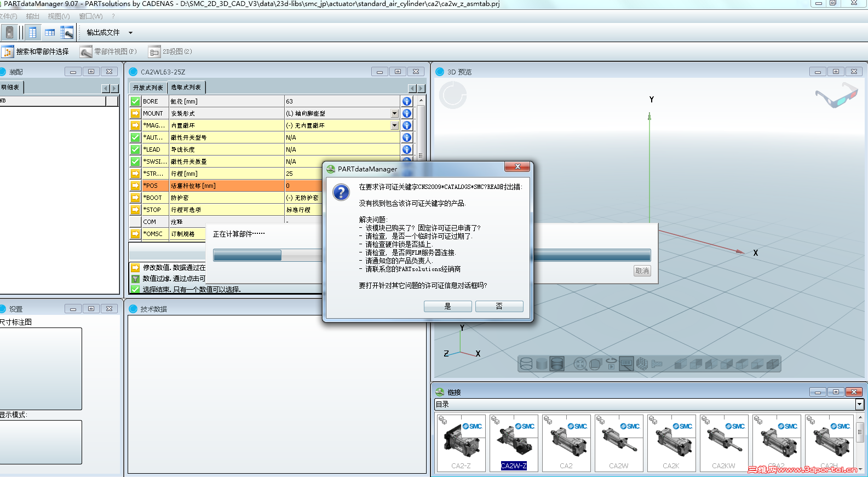Click the green check status of BORE row
This screenshot has width=868, height=477.
(135, 101)
